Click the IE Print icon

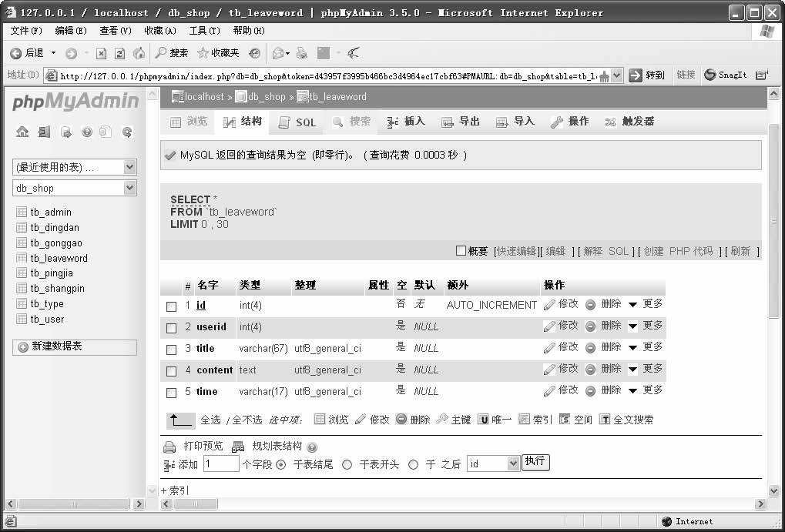tap(301, 53)
